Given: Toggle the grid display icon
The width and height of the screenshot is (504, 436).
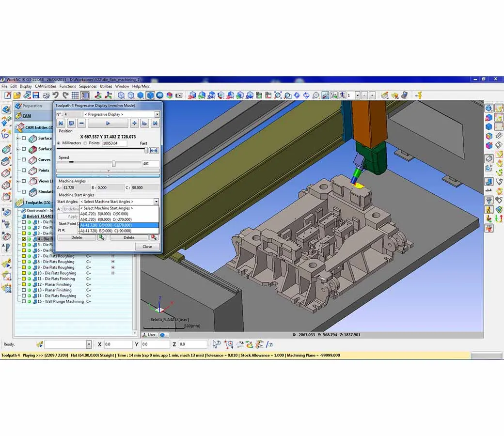Looking at the screenshot, I should 75,95.
